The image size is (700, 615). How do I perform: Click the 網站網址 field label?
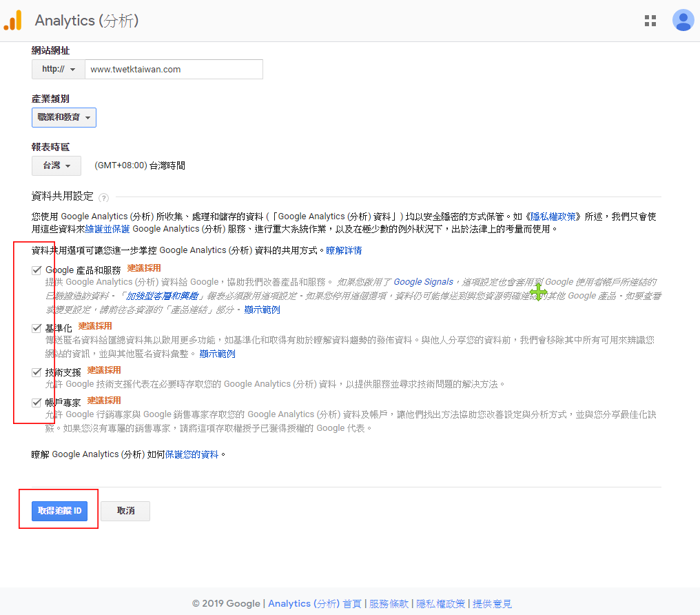point(50,50)
